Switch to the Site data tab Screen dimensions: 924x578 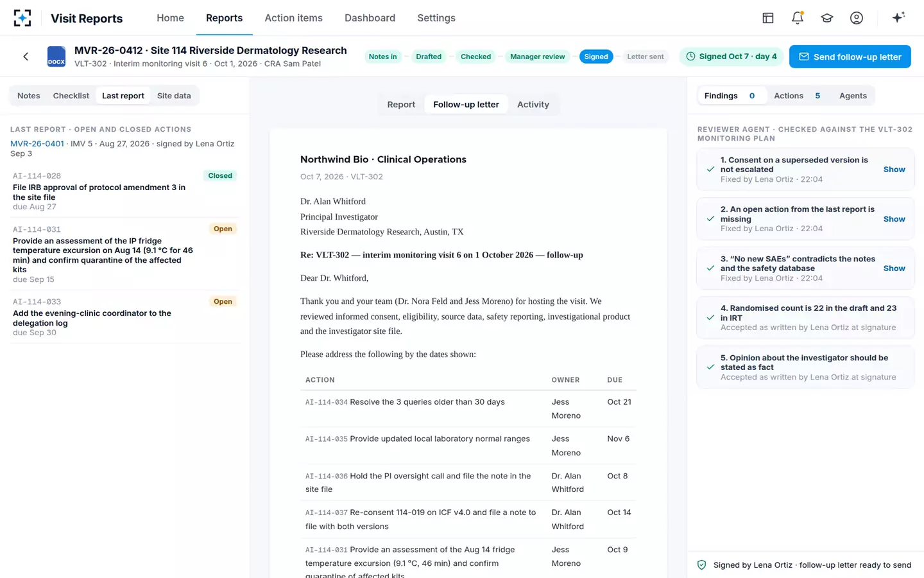pyautogui.click(x=174, y=96)
